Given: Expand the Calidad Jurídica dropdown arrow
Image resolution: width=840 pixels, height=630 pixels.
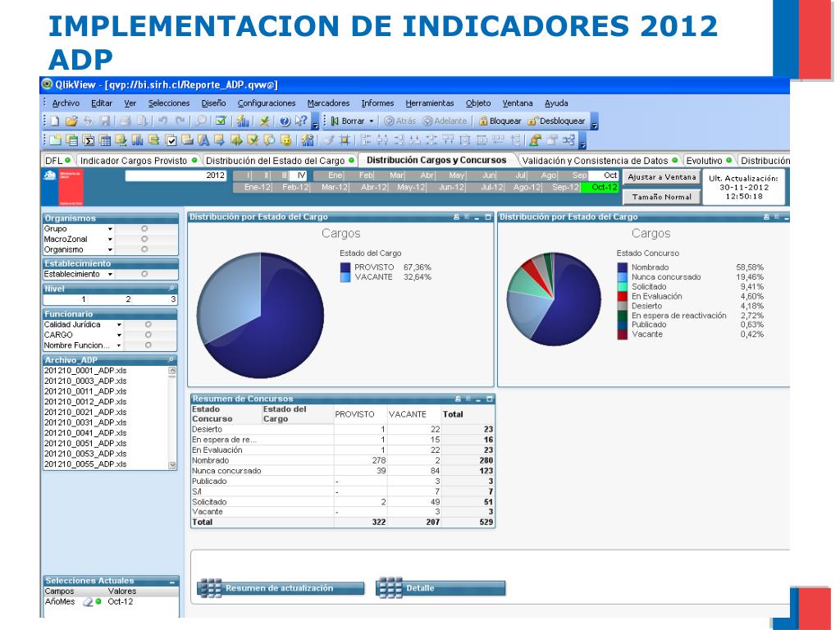Looking at the screenshot, I should click(x=119, y=325).
